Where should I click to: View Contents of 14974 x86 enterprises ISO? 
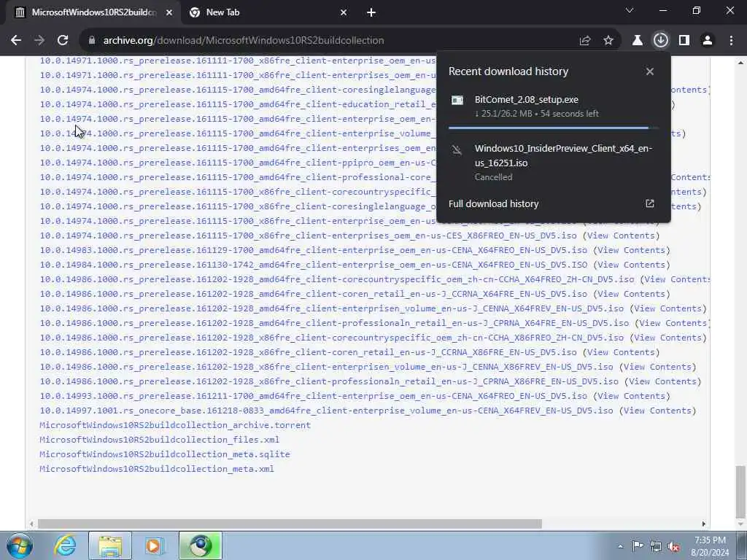pos(621,236)
